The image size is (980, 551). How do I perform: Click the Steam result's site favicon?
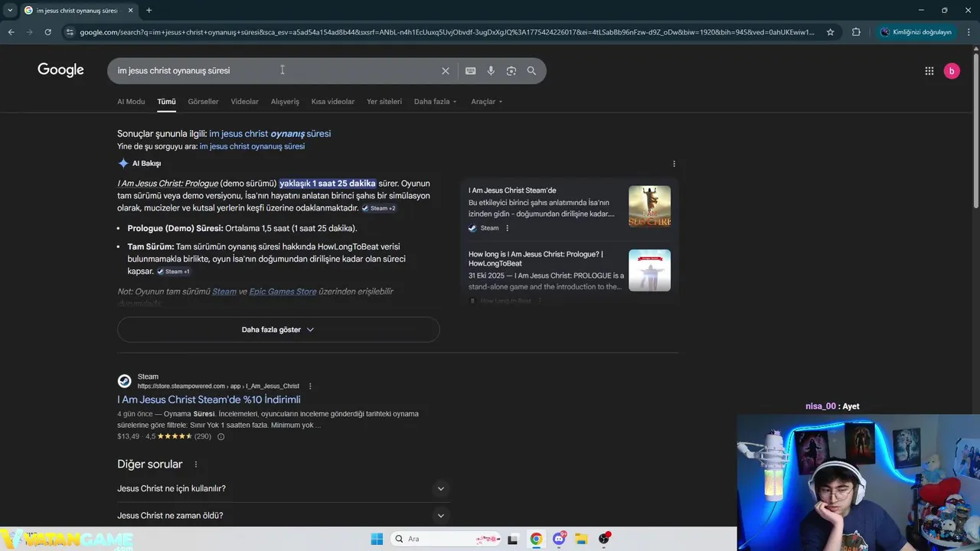124,381
